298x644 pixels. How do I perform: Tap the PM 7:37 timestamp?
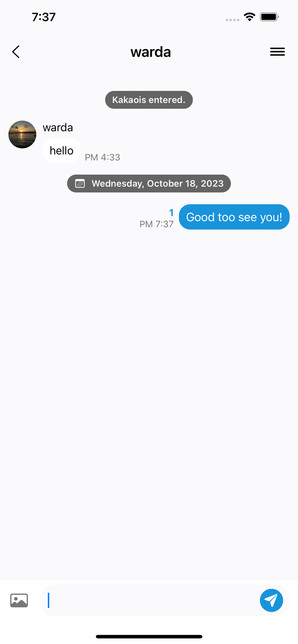pyautogui.click(x=156, y=224)
